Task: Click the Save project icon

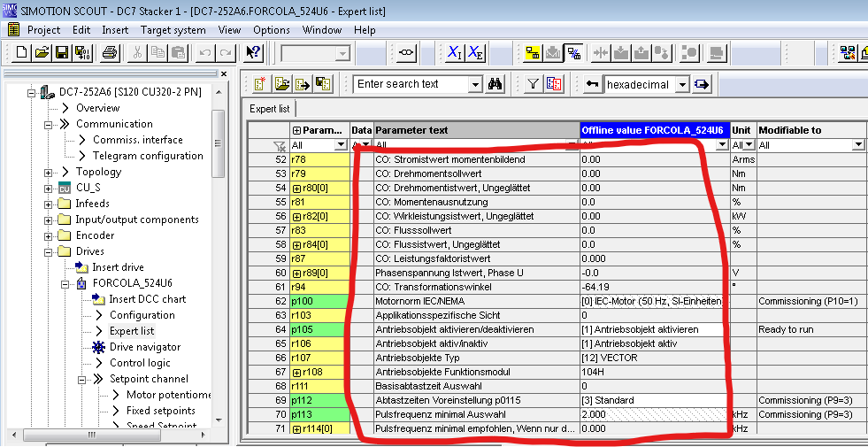Action: click(62, 53)
